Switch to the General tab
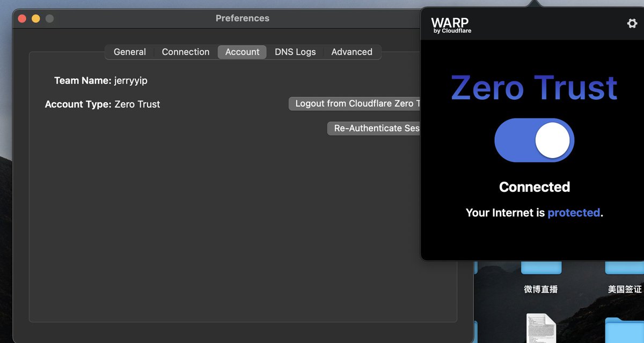The width and height of the screenshot is (644, 343). (130, 52)
